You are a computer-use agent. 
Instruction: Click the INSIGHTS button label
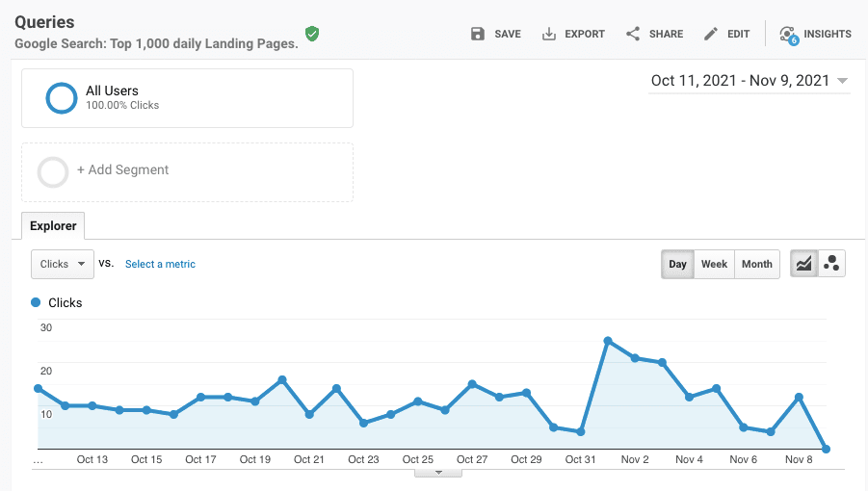pyautogui.click(x=828, y=34)
